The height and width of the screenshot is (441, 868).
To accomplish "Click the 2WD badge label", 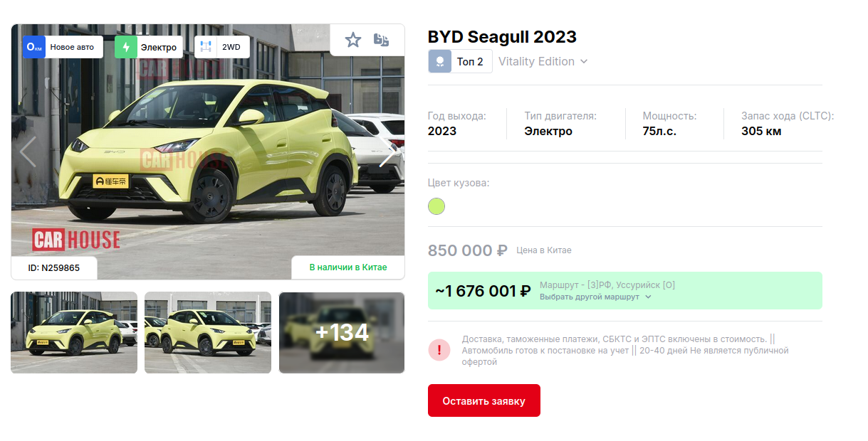I will 231,47.
